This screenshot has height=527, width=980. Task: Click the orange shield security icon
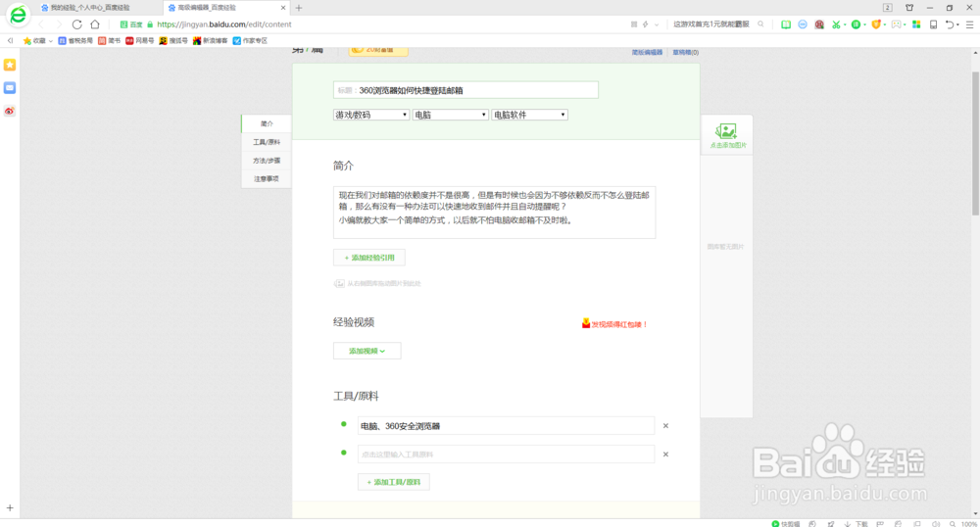876,24
